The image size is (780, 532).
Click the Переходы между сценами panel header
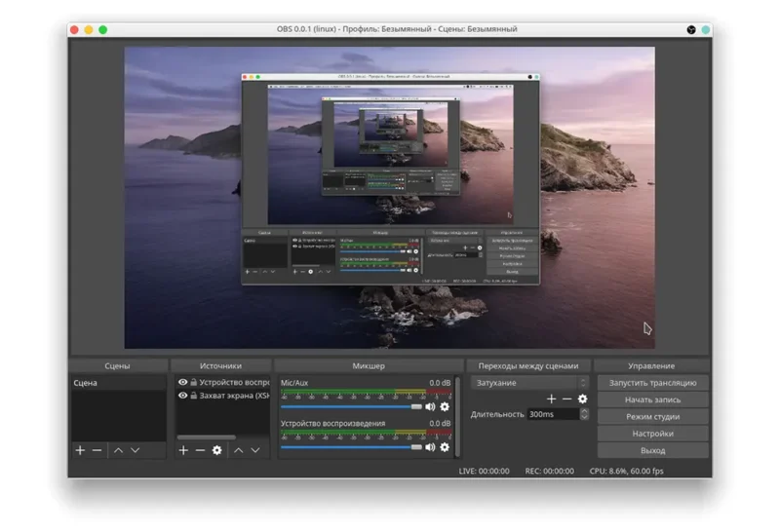[x=528, y=366]
